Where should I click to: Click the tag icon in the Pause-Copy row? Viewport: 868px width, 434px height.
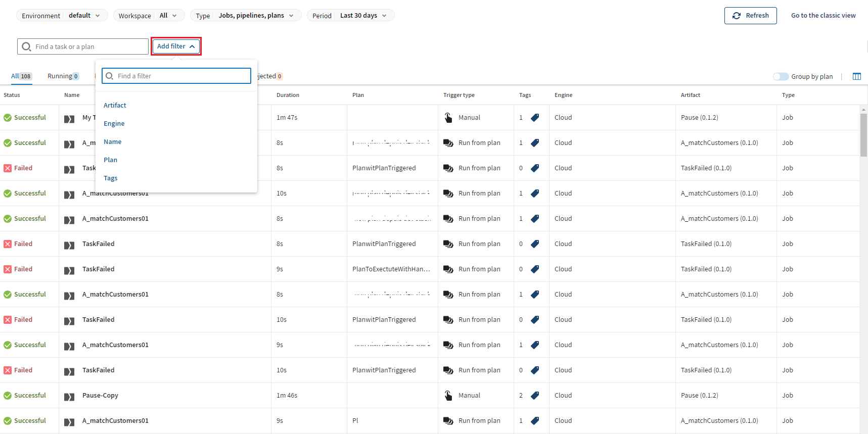pos(535,396)
